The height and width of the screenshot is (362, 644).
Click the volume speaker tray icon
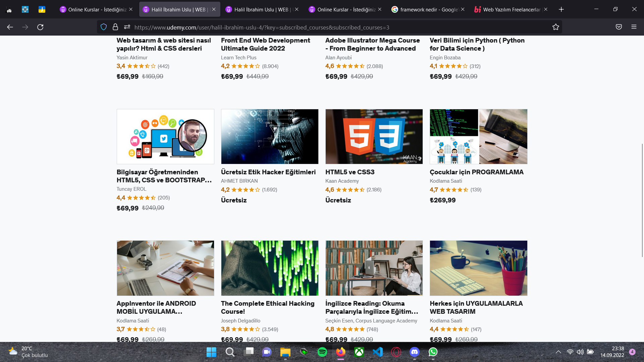[x=580, y=352]
